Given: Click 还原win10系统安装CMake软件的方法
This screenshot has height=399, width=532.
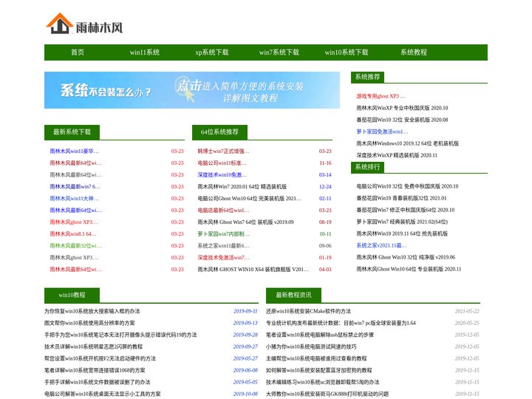Looking at the screenshot, I should click(308, 311).
